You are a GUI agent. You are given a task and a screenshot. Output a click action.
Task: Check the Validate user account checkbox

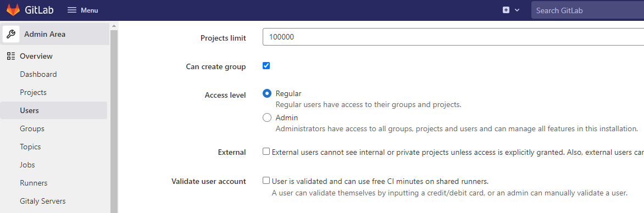click(x=266, y=180)
